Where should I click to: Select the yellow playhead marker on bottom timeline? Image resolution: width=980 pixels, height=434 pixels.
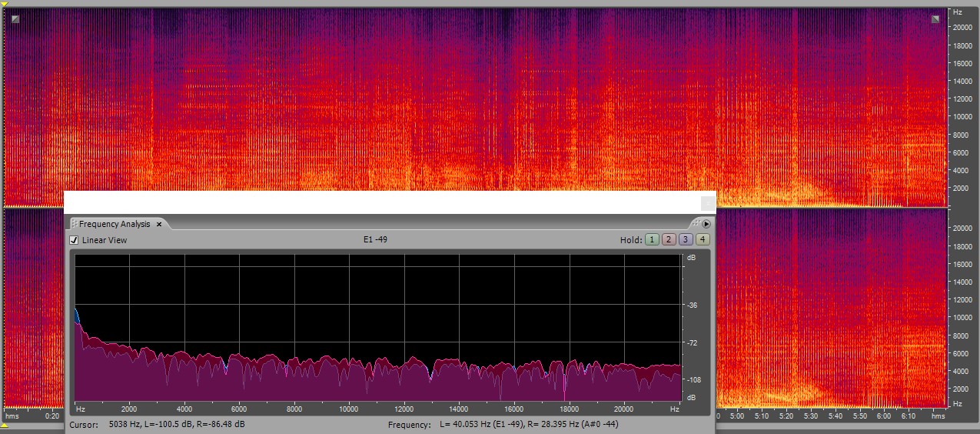[x=4, y=426]
